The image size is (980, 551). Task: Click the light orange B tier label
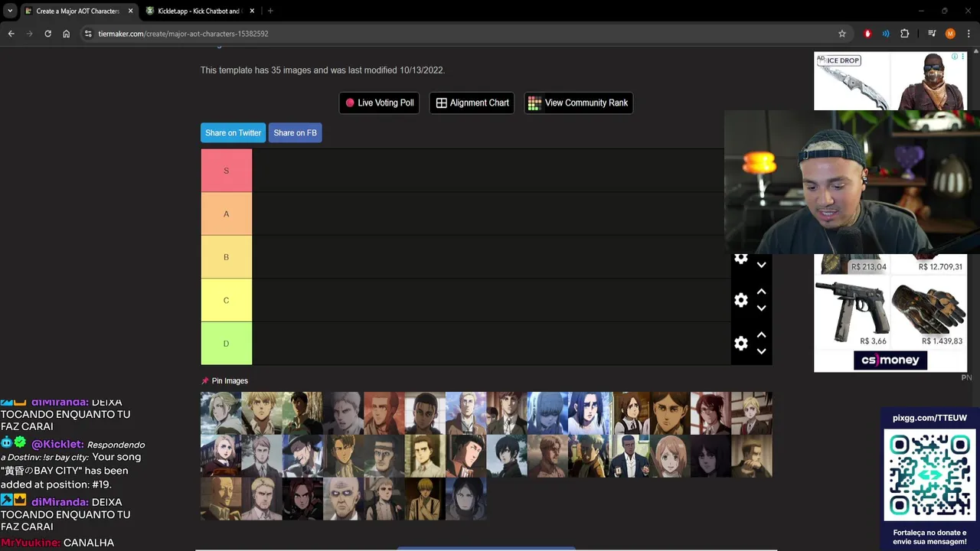coord(226,257)
